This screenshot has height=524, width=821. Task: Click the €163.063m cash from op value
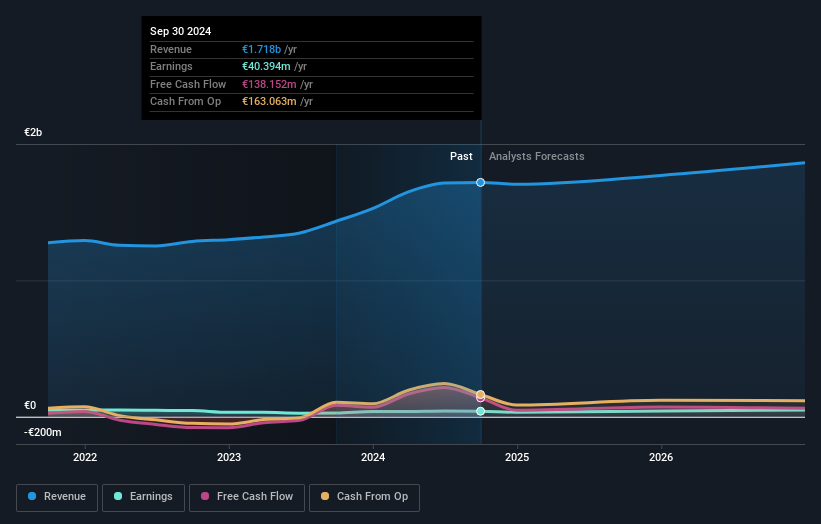[x=269, y=102]
